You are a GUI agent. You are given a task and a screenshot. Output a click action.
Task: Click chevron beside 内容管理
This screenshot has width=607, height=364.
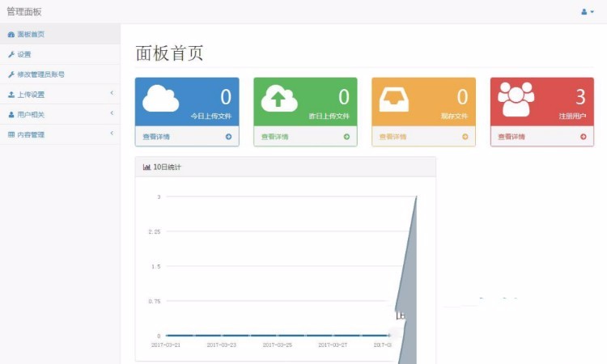click(112, 133)
